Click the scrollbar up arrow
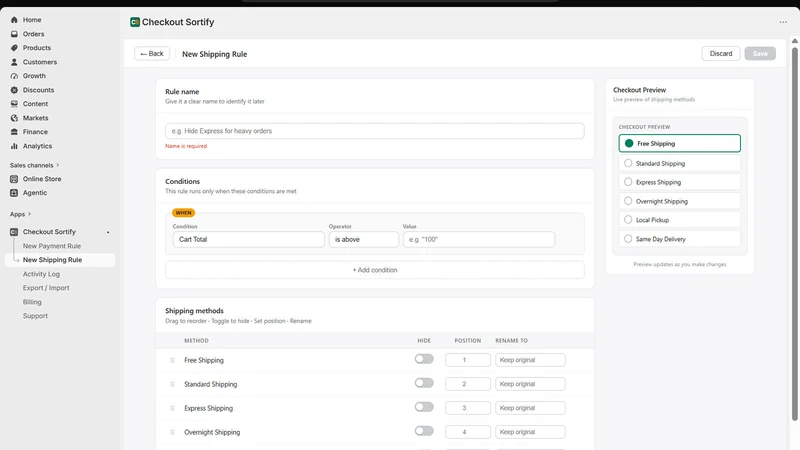The image size is (800, 450). (794, 41)
